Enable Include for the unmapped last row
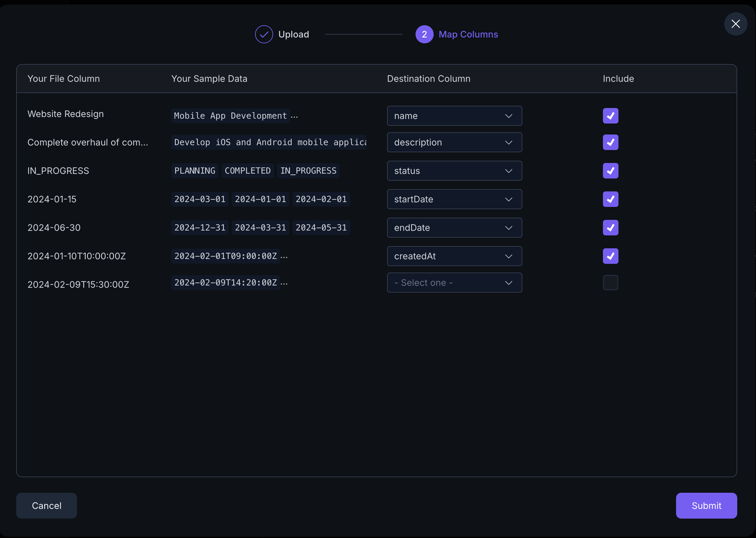This screenshot has width=756, height=538. 610,283
